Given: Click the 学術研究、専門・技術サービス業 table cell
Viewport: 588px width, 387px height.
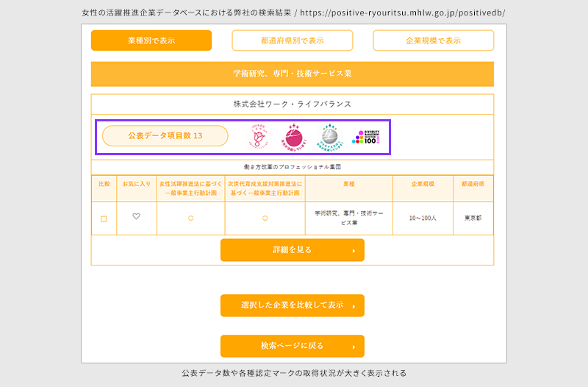Looking at the screenshot, I should (348, 218).
